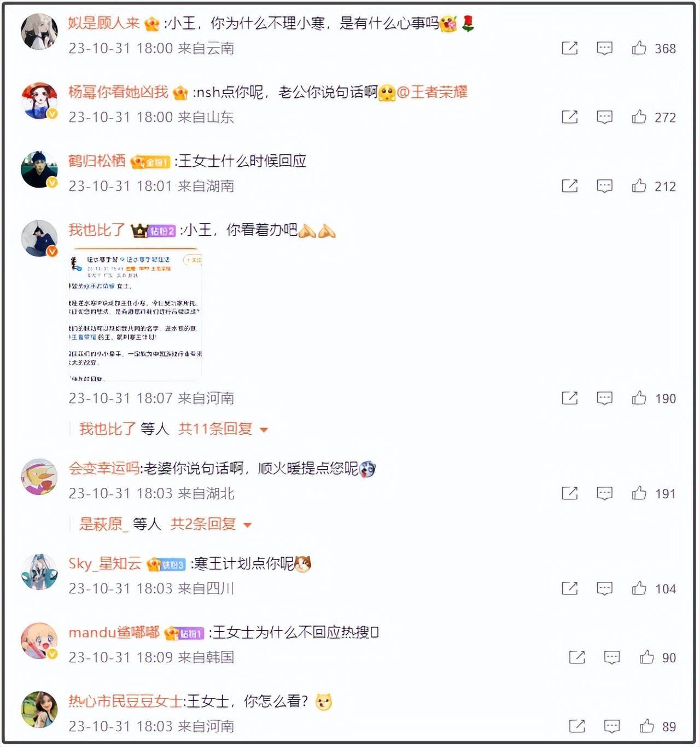Reply to 鹤归松栖's comment
700x747 pixels.
pos(604,186)
